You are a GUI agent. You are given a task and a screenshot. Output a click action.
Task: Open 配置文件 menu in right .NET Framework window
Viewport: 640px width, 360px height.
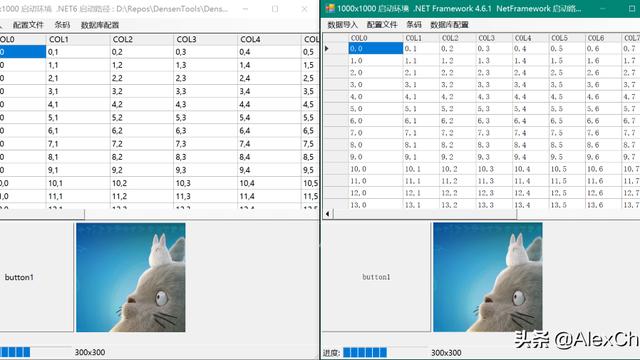pyautogui.click(x=382, y=25)
